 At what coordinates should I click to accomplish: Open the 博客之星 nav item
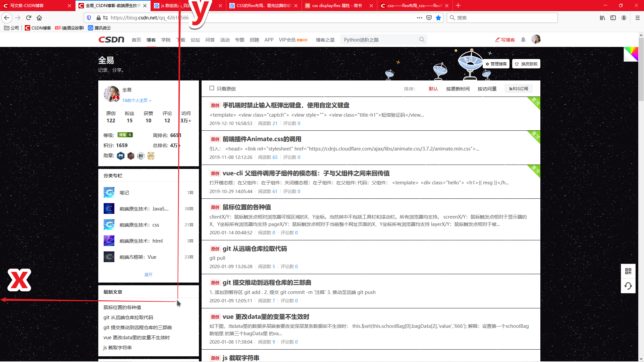pyautogui.click(x=325, y=40)
